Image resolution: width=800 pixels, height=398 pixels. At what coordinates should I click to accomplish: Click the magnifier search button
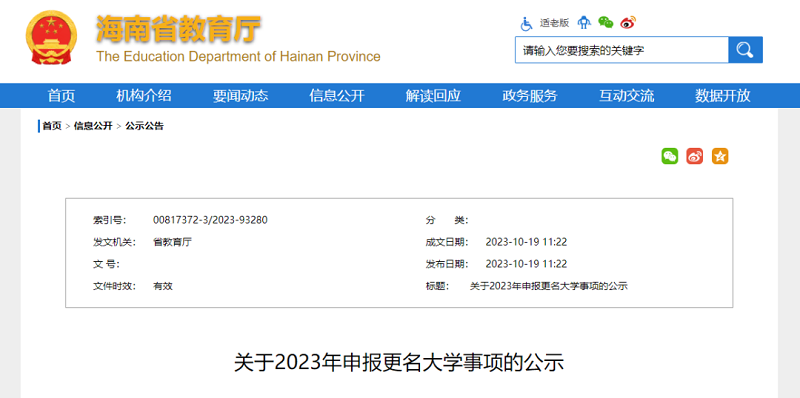click(745, 50)
